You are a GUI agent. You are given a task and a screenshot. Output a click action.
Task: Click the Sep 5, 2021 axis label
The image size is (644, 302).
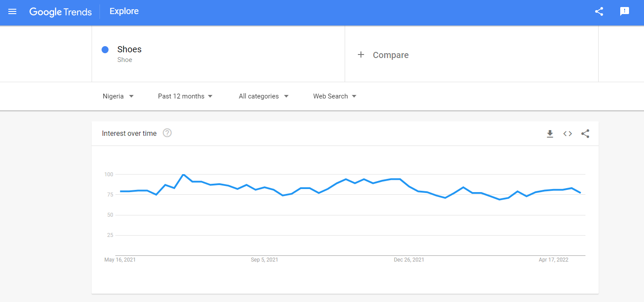pyautogui.click(x=265, y=260)
